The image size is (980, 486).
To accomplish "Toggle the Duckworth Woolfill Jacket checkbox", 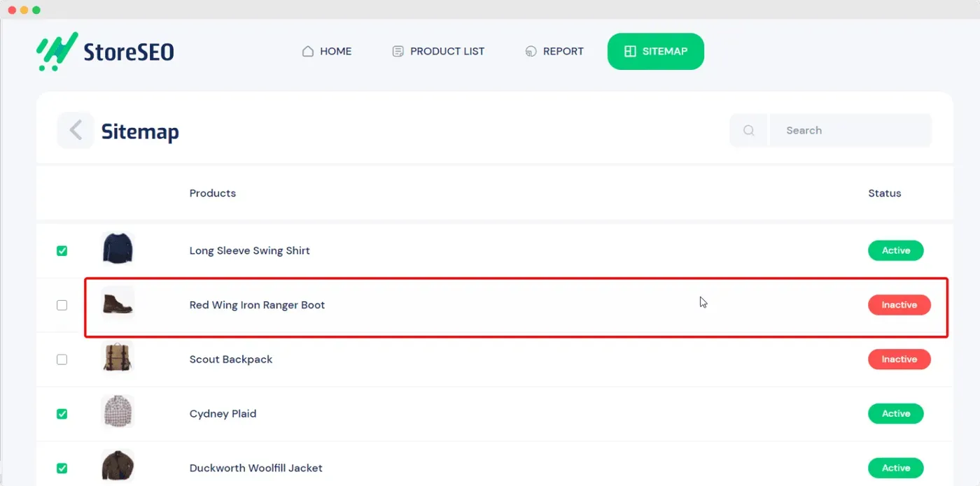I will [x=62, y=469].
